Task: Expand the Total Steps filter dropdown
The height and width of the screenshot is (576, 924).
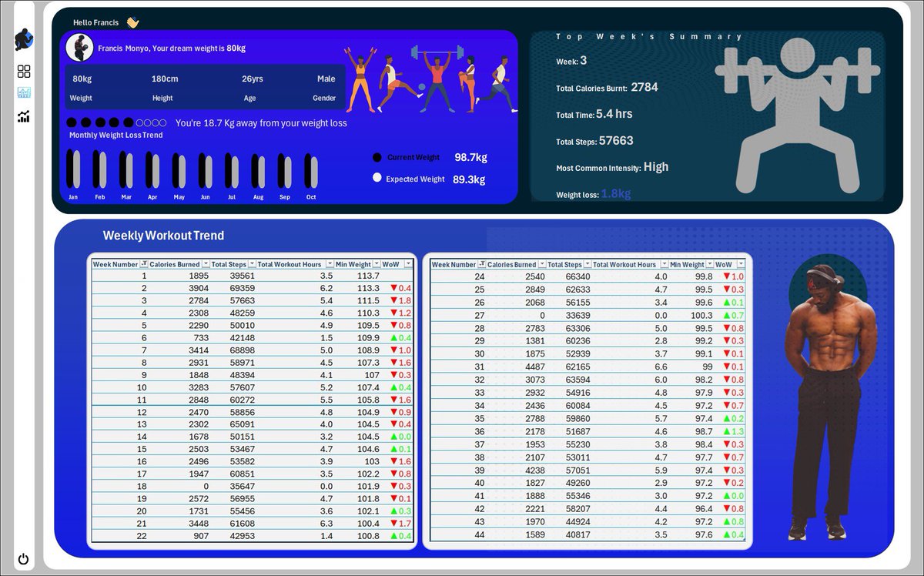Action: point(253,264)
